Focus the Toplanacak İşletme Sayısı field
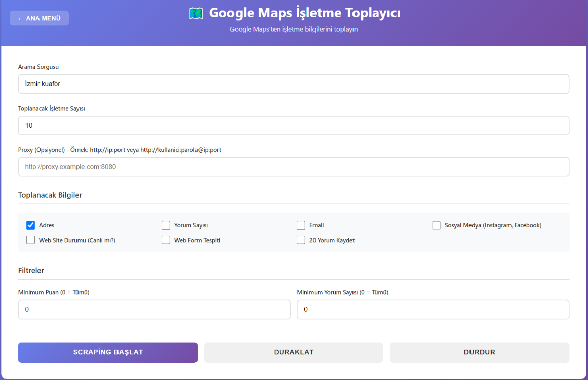 [294, 125]
